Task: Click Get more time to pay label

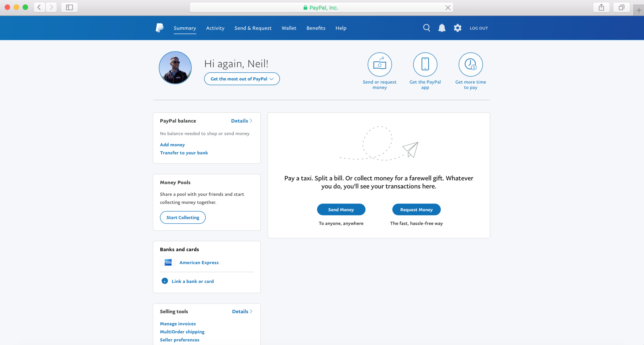Action: pos(470,85)
